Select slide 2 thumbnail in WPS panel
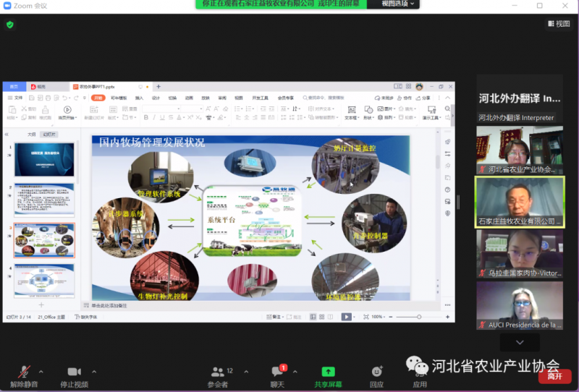 coord(44,200)
